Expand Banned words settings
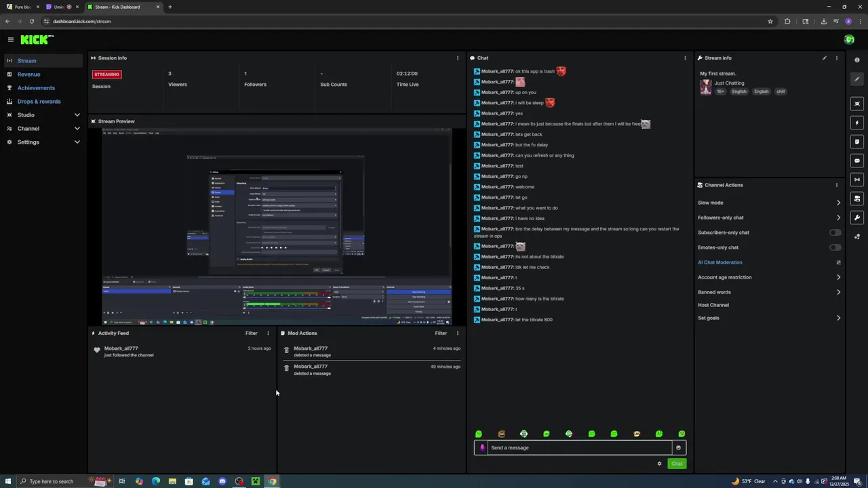This screenshot has height=488, width=868. pos(838,292)
